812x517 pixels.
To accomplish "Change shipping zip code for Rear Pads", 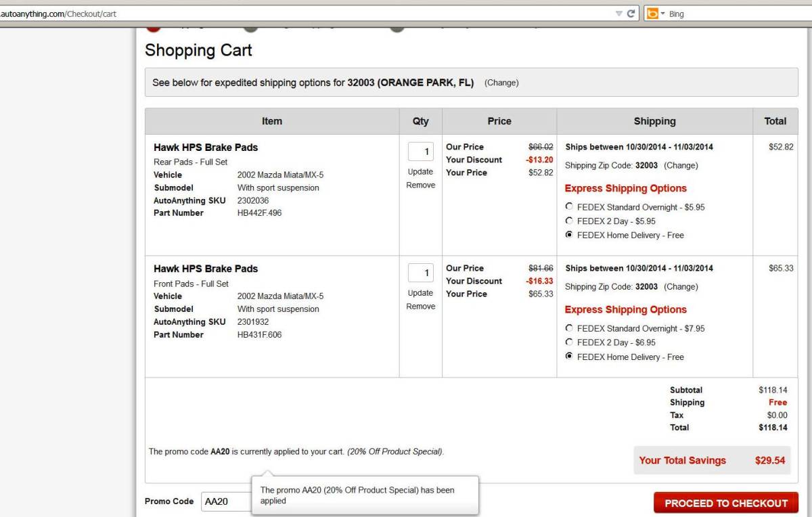I will [x=681, y=165].
